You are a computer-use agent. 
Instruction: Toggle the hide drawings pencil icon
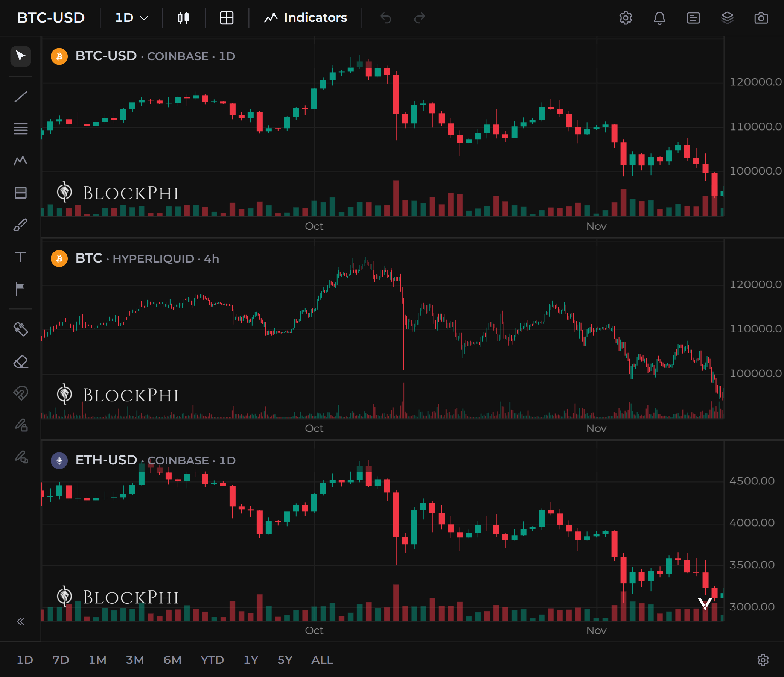pyautogui.click(x=21, y=457)
